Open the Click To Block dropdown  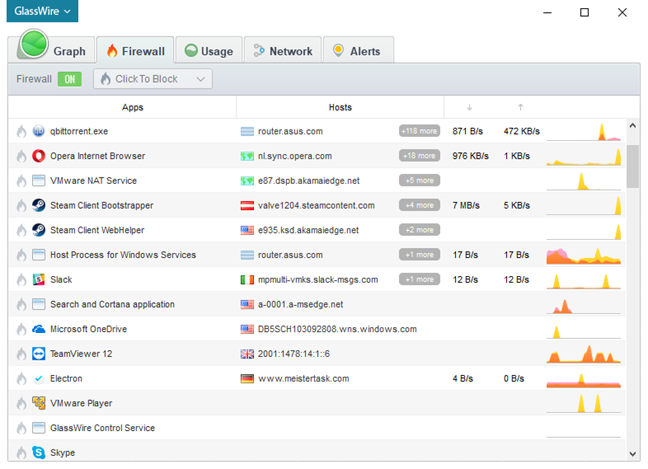(153, 79)
